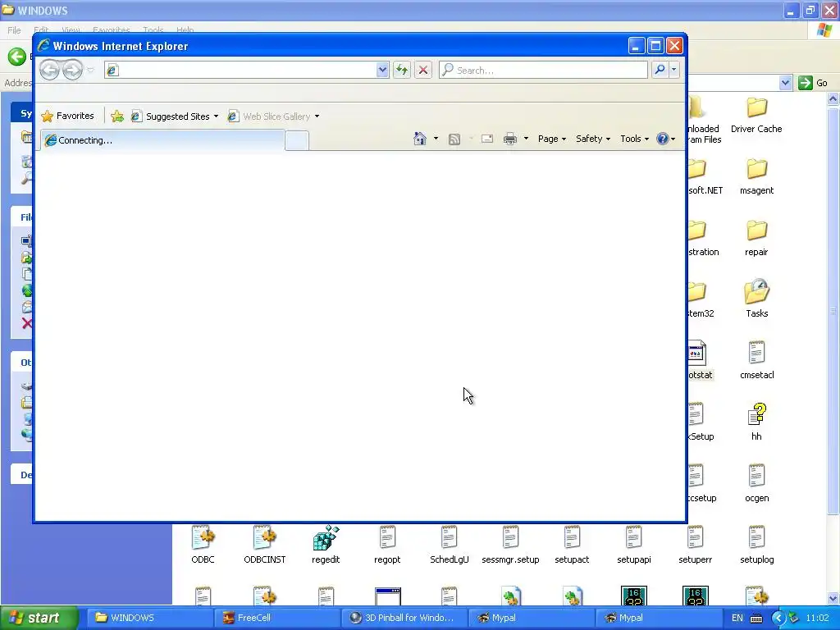Viewport: 840px width, 630px height.
Task: Click the green Back button in WINDOWS explorer
Action: (x=16, y=57)
